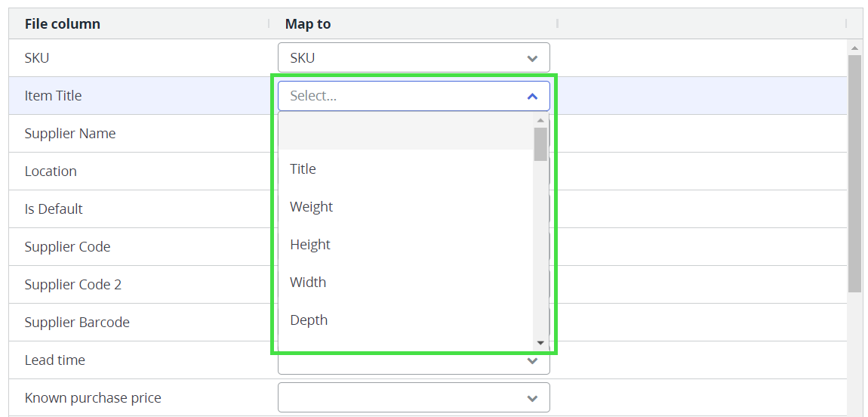Select the Width option from the list
Screen dimensions: 868x417
click(308, 283)
